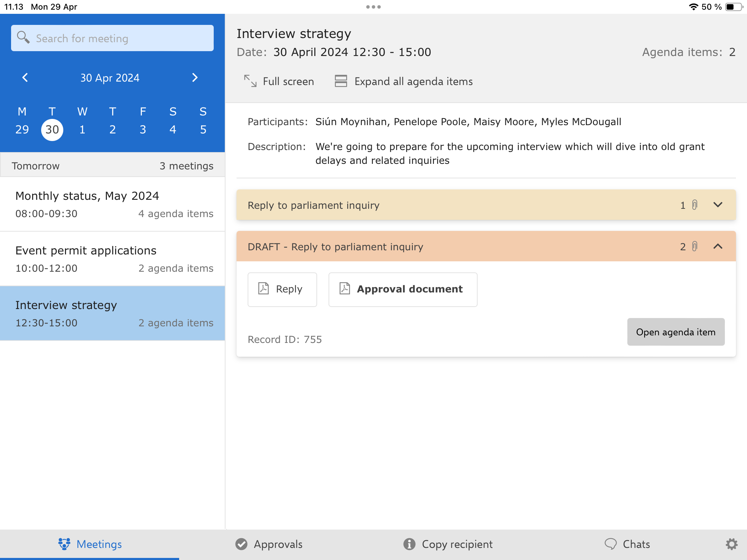Go to next week with right arrow
The height and width of the screenshot is (560, 747).
[x=195, y=77]
